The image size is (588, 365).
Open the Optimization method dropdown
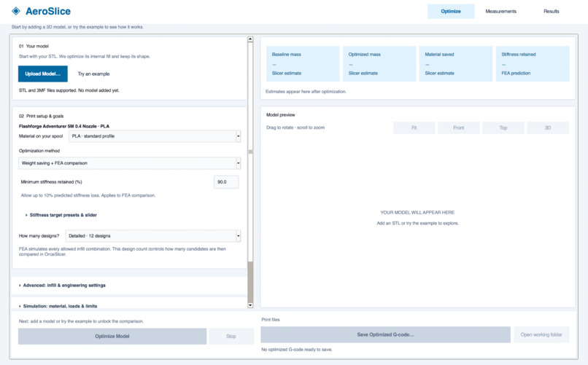click(129, 163)
